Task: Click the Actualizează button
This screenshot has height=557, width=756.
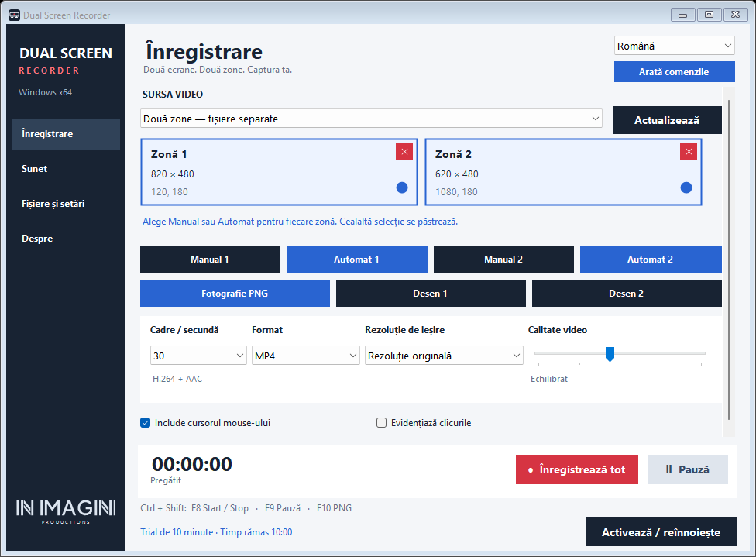Action: [667, 120]
